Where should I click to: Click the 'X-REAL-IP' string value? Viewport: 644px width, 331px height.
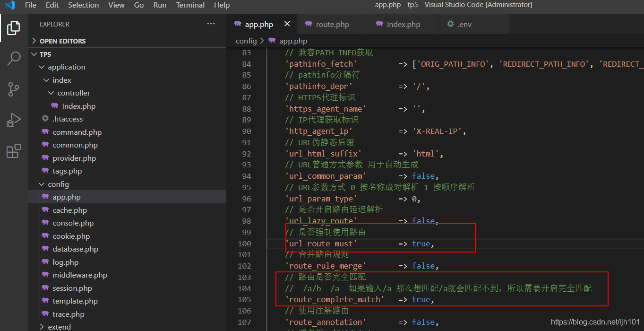pyautogui.click(x=437, y=131)
